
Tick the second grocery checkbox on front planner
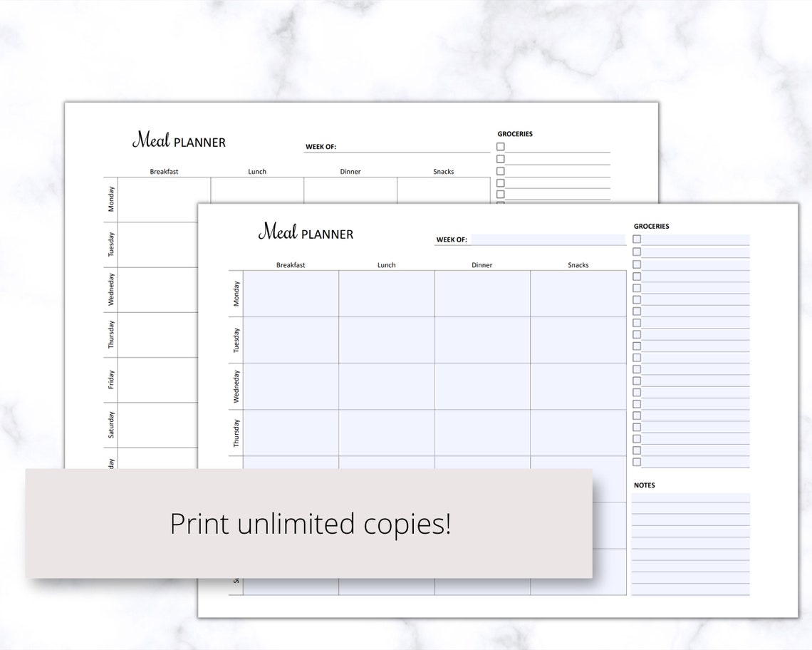coord(500,158)
